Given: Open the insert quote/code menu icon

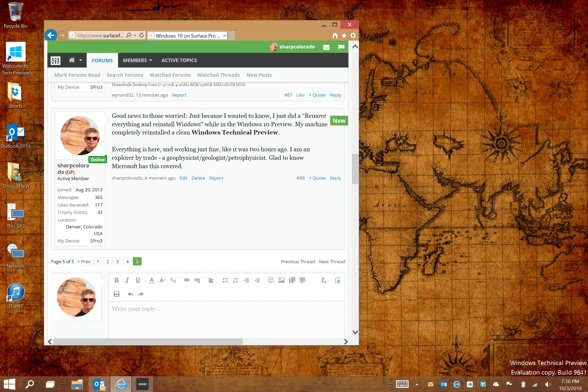Looking at the screenshot, I should point(302,280).
